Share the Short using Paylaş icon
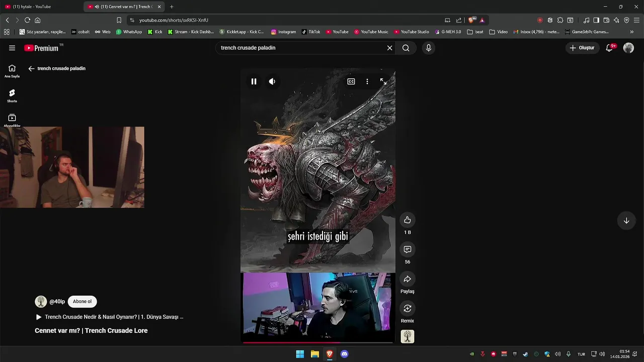 coord(408,279)
